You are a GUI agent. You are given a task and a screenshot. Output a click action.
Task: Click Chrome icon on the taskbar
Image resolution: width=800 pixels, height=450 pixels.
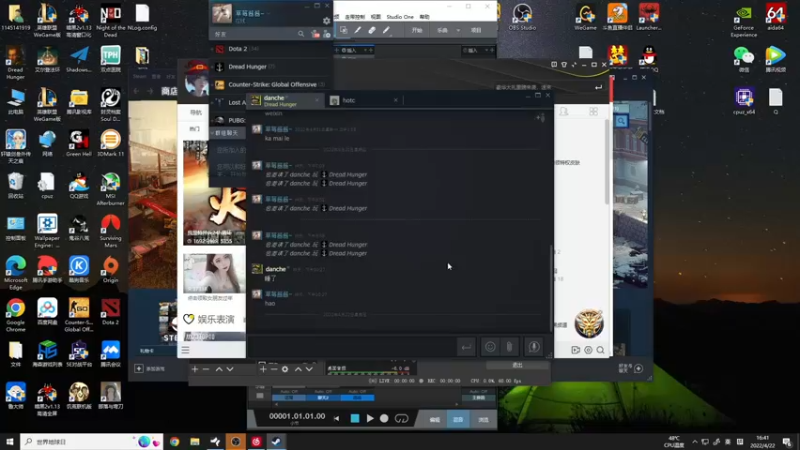point(174,442)
